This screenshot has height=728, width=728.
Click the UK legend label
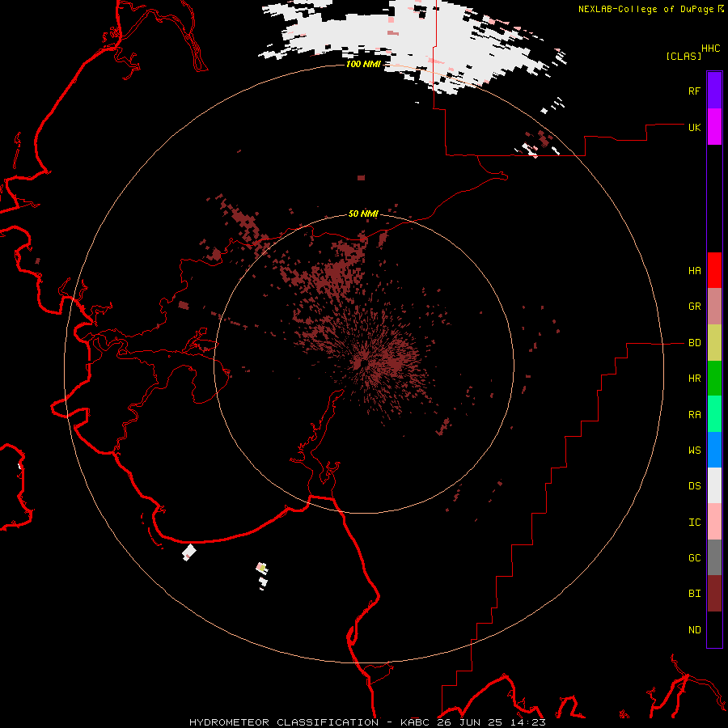pos(695,128)
